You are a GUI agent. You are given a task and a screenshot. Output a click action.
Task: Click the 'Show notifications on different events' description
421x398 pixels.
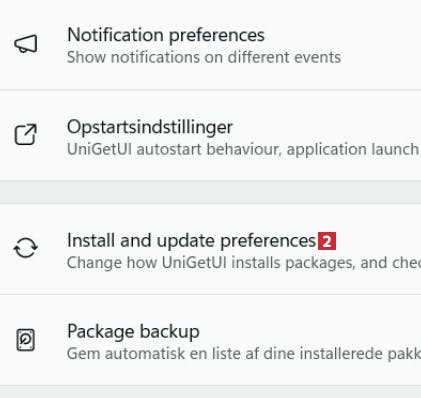pyautogui.click(x=204, y=57)
